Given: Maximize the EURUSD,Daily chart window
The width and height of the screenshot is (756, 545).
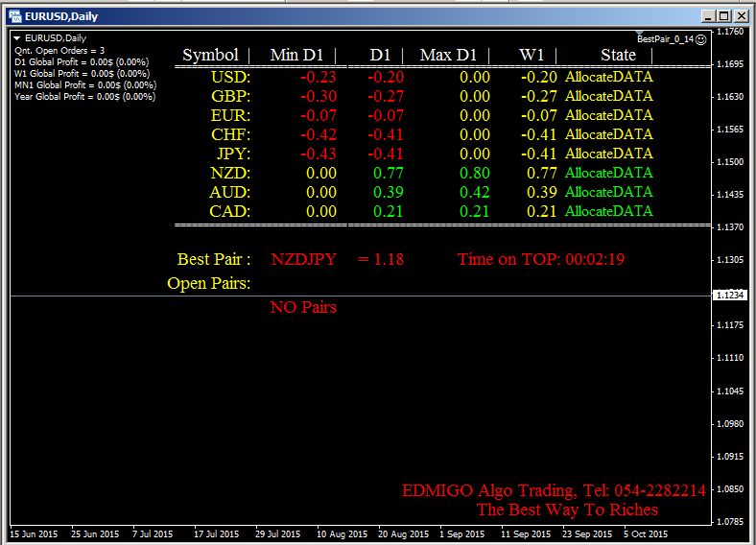Looking at the screenshot, I should [x=723, y=16].
